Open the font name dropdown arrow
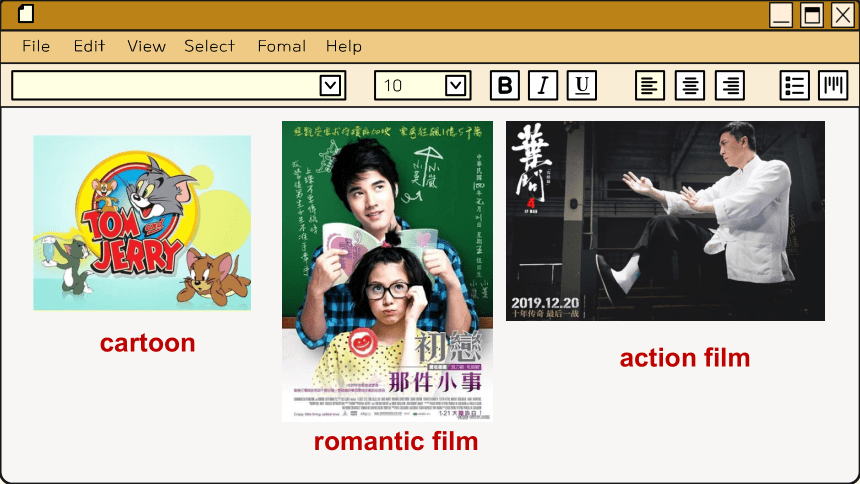 pos(330,86)
